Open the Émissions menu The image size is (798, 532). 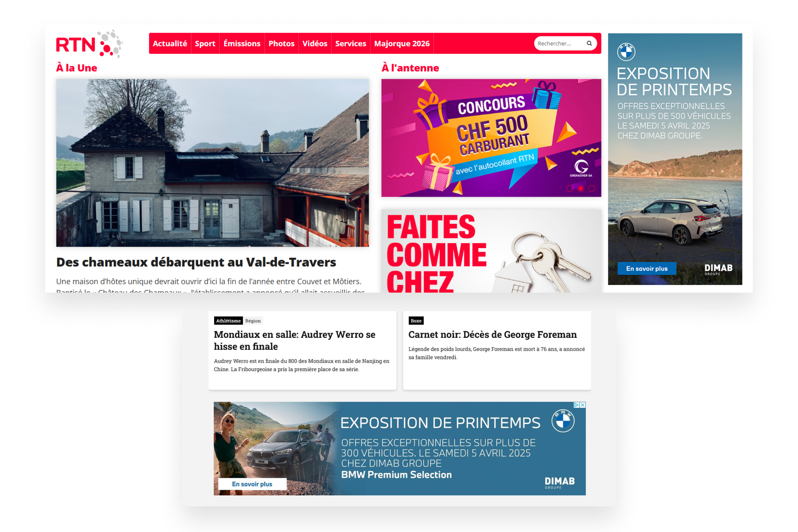coord(242,44)
